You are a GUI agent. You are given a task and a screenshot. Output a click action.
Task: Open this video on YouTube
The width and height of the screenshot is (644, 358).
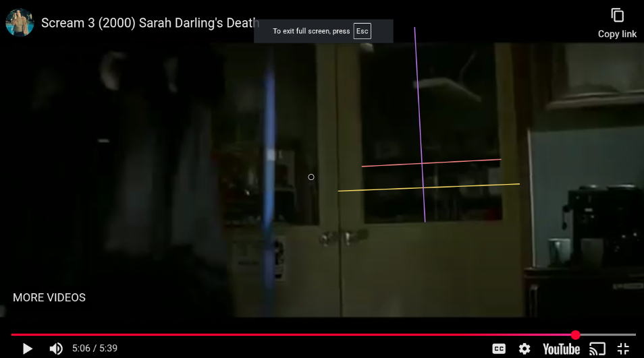(x=561, y=349)
